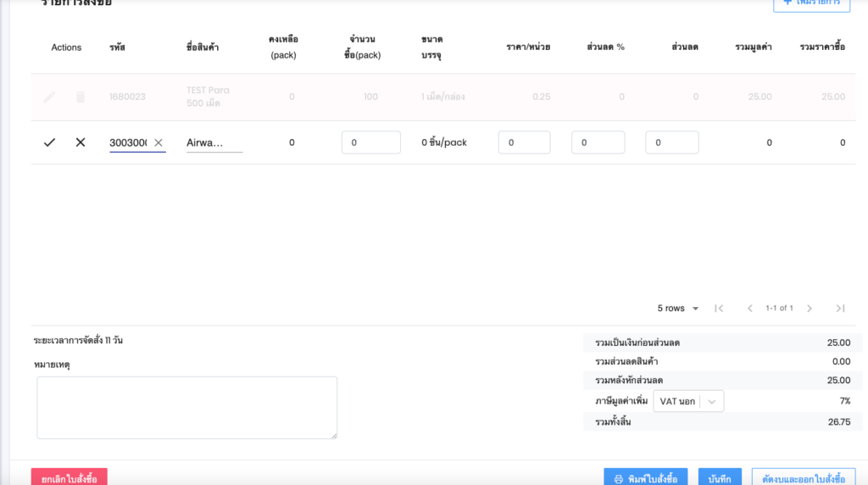Image resolution: width=868 pixels, height=485 pixels.
Task: Click the Airwa... product name selector
Action: [214, 142]
